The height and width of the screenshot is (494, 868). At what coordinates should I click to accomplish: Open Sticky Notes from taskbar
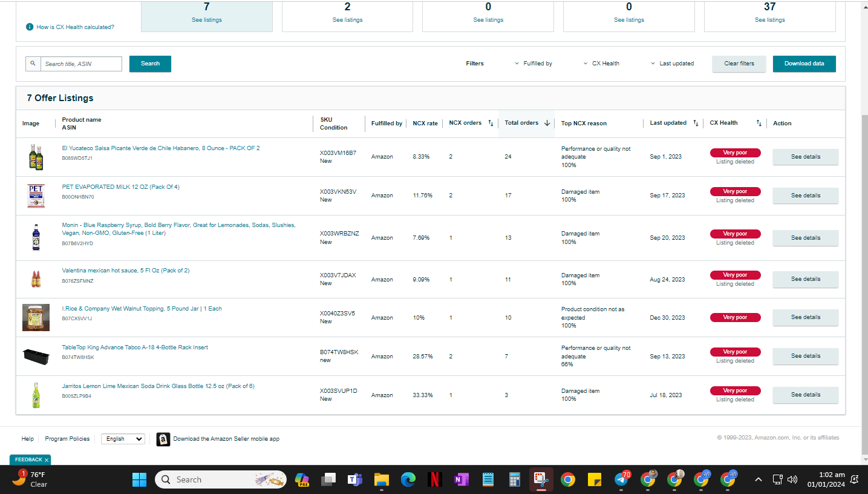[x=594, y=479]
